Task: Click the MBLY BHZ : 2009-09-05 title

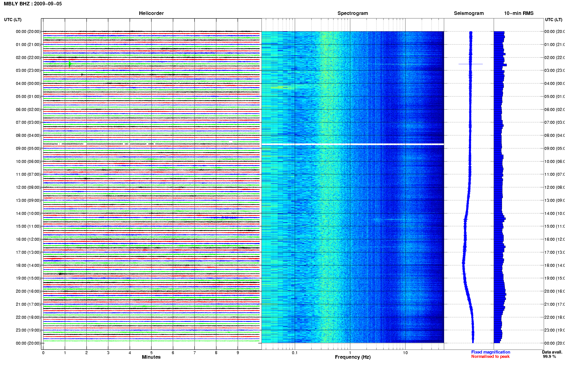Action: click(33, 4)
